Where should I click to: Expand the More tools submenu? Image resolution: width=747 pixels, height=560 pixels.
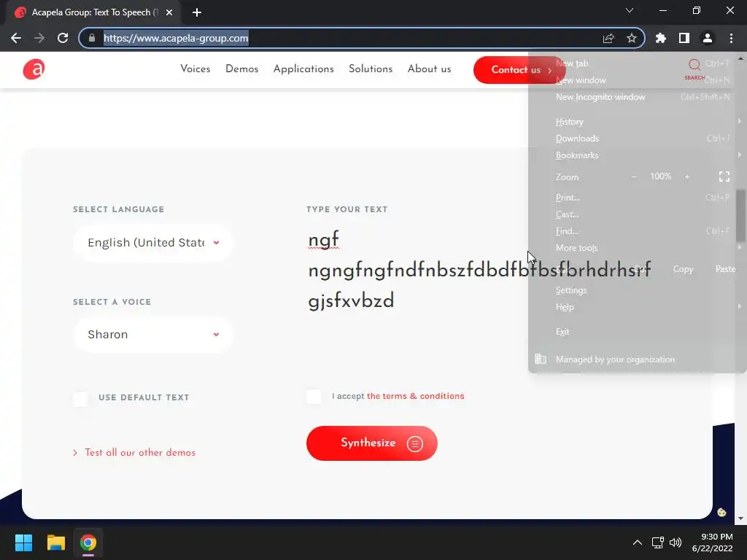[637, 248]
